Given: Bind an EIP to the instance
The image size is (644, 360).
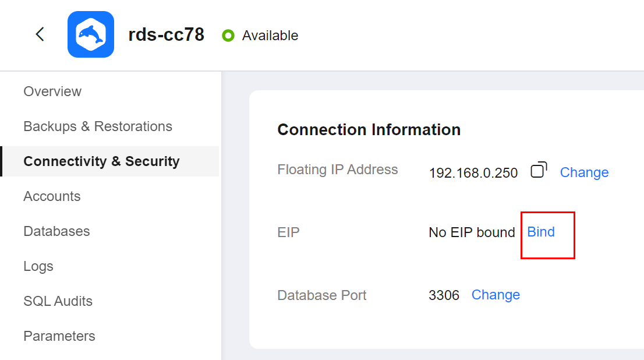Looking at the screenshot, I should [x=541, y=232].
